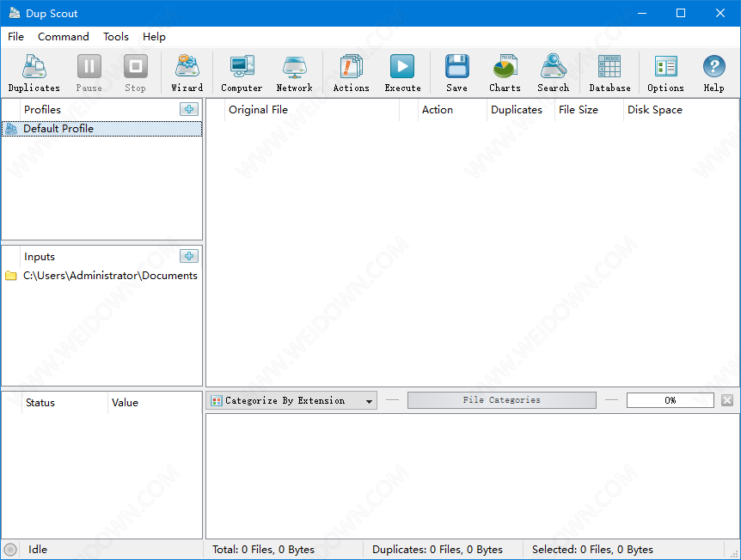Open the Help menu

click(x=154, y=37)
